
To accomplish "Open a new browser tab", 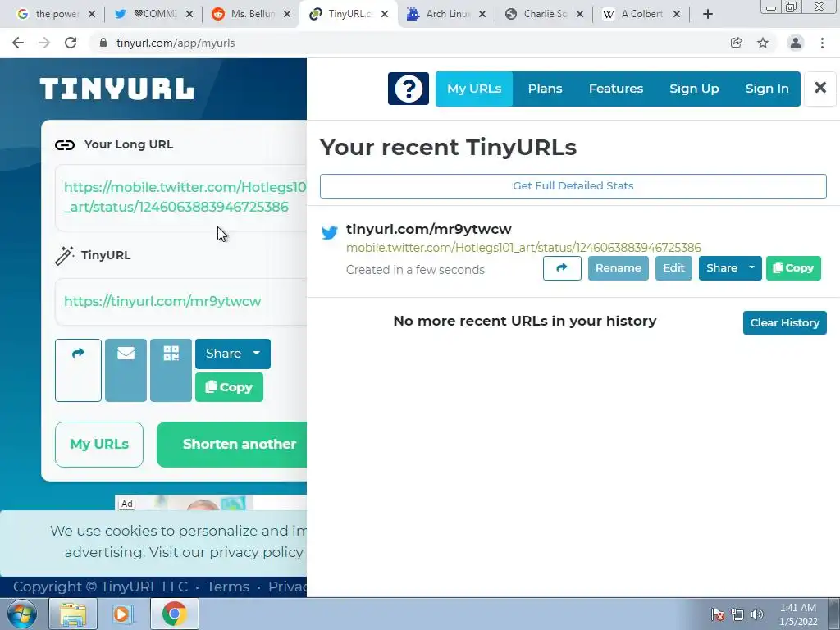I will pyautogui.click(x=708, y=14).
